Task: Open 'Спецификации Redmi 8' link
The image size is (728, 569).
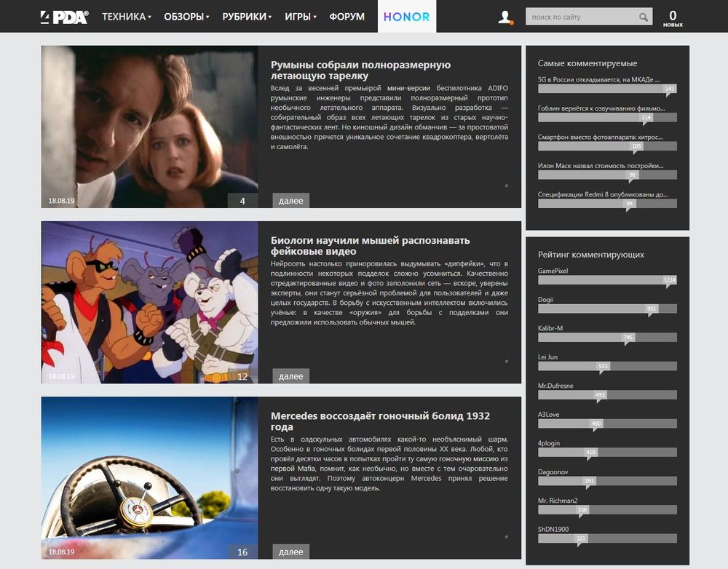Action: 603,194
